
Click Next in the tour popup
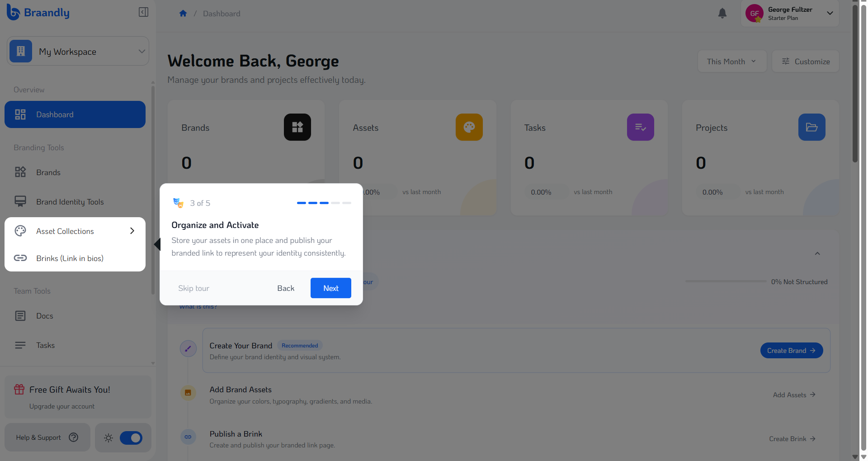331,288
